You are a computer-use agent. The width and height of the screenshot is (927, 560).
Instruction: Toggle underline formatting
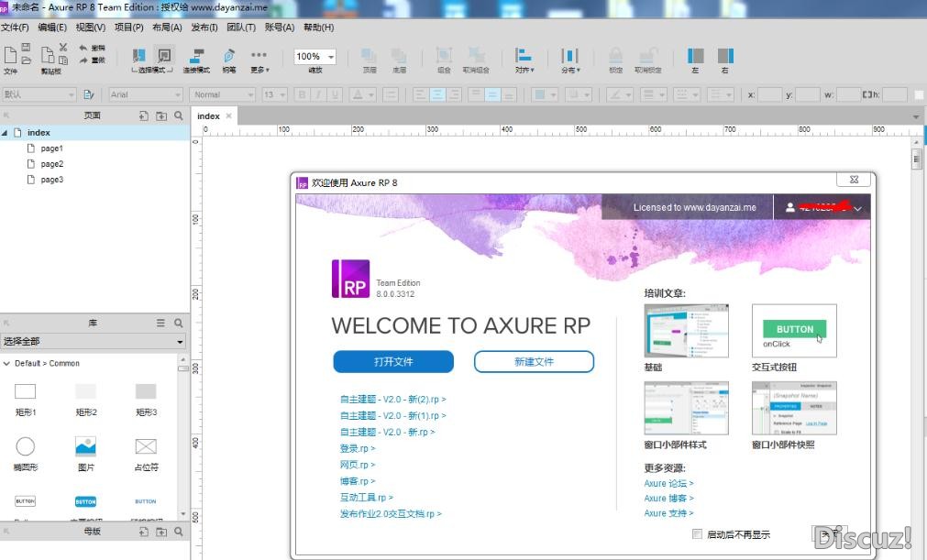(x=336, y=94)
